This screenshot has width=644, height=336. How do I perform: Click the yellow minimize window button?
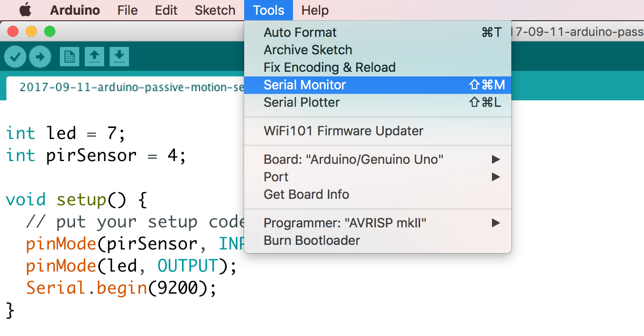31,31
